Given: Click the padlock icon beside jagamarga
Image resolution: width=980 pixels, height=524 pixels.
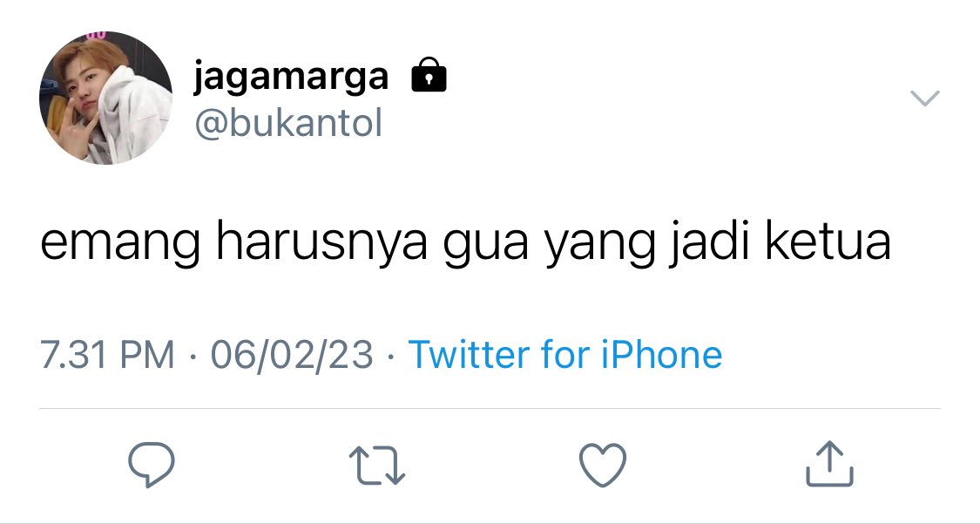Looking at the screenshot, I should (429, 74).
